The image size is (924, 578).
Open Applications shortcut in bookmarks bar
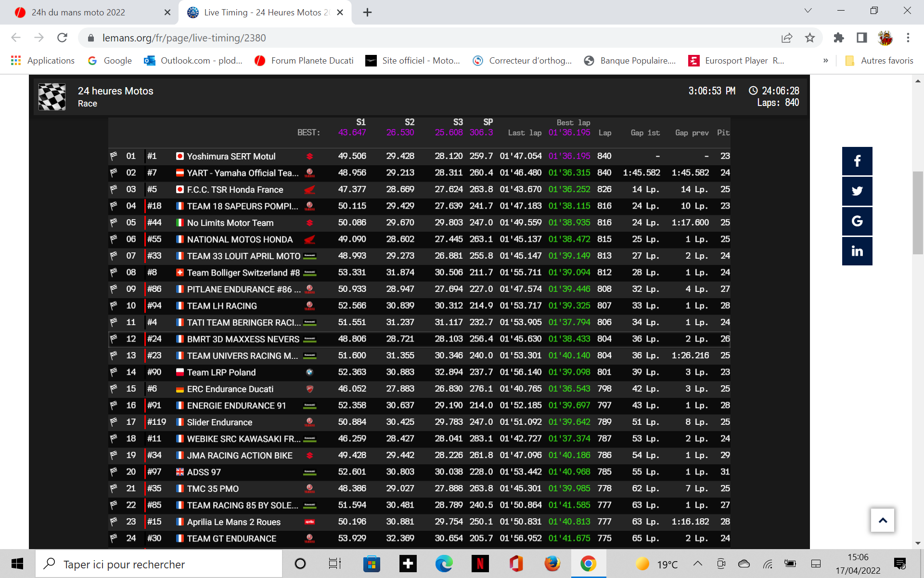pos(43,61)
